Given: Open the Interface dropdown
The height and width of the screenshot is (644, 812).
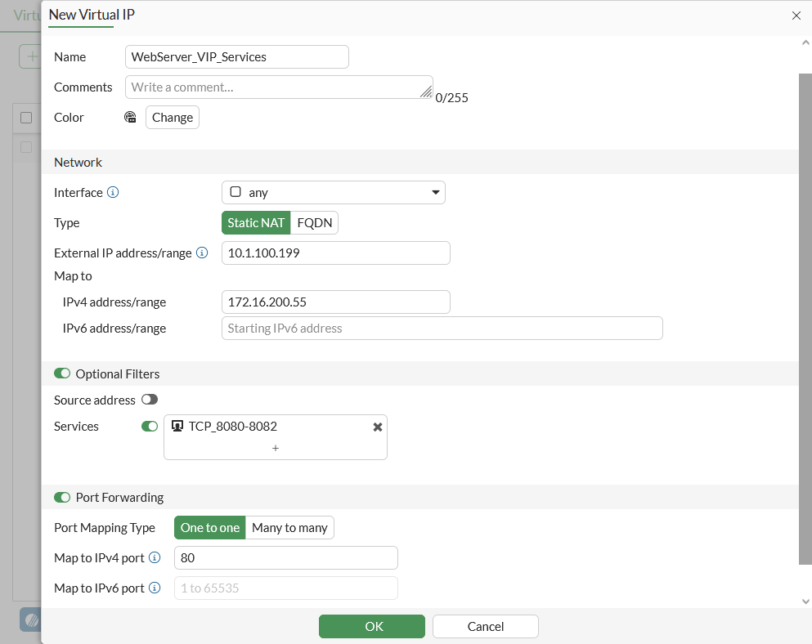Looking at the screenshot, I should [334, 193].
